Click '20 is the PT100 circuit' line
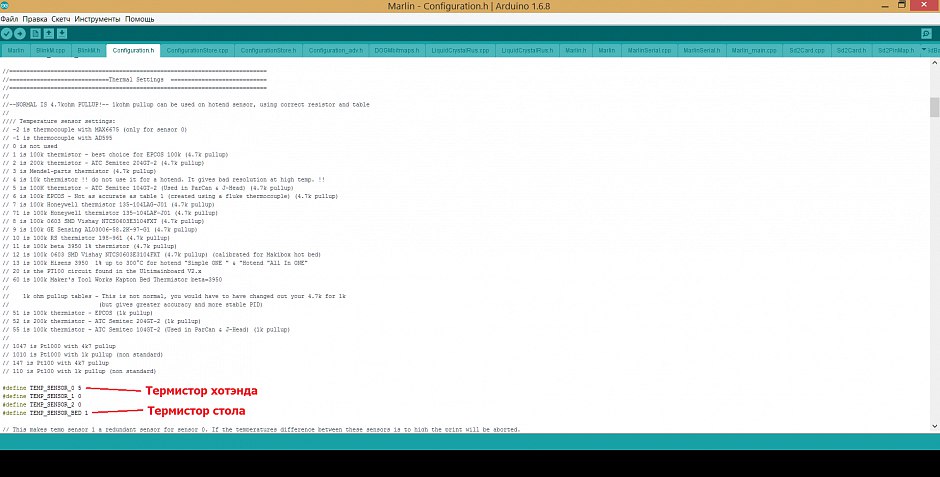This screenshot has height=477, width=940. point(102,271)
